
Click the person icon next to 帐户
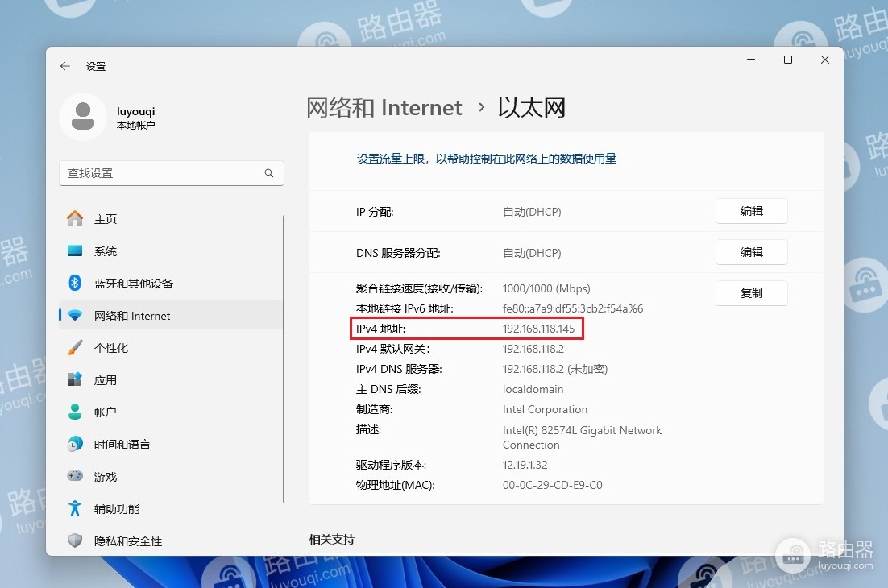pos(75,412)
